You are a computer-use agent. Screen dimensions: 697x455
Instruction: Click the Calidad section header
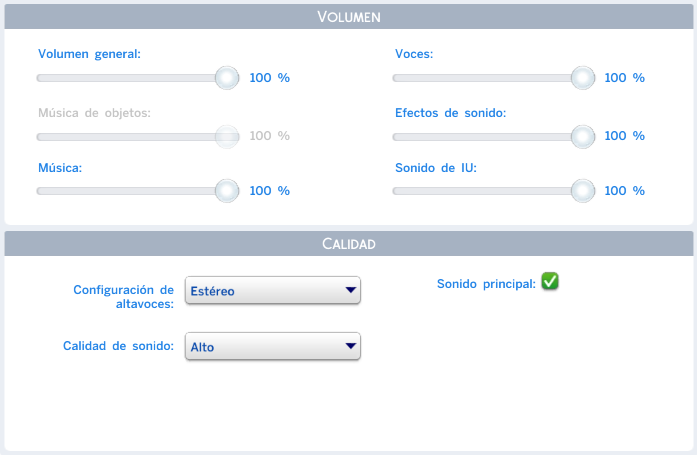(348, 244)
